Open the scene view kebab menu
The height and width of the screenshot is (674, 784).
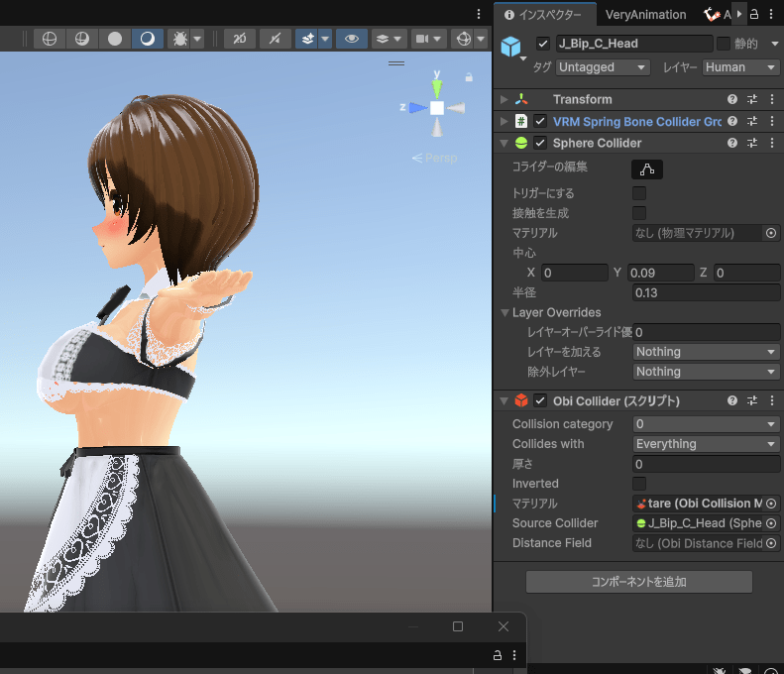coord(479,14)
